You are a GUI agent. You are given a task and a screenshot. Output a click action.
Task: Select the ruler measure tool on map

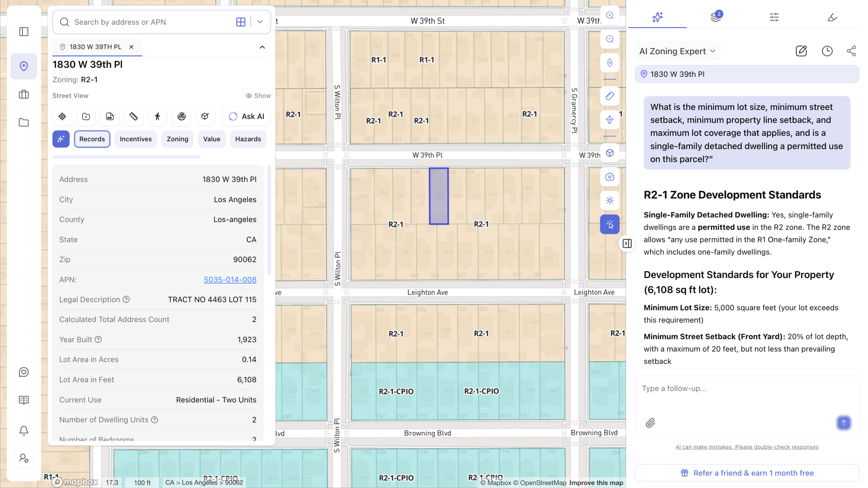pyautogui.click(x=610, y=96)
